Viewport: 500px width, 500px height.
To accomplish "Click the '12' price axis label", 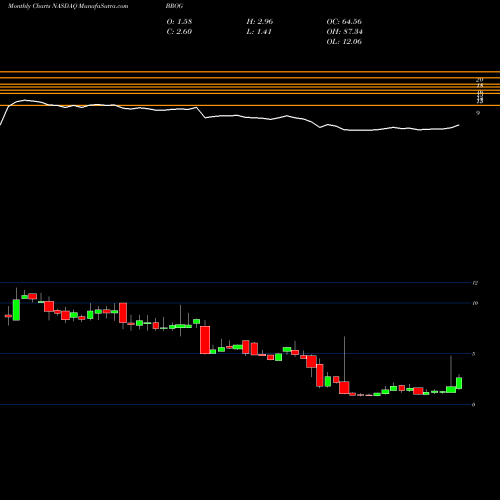I will pyautogui.click(x=475, y=283).
